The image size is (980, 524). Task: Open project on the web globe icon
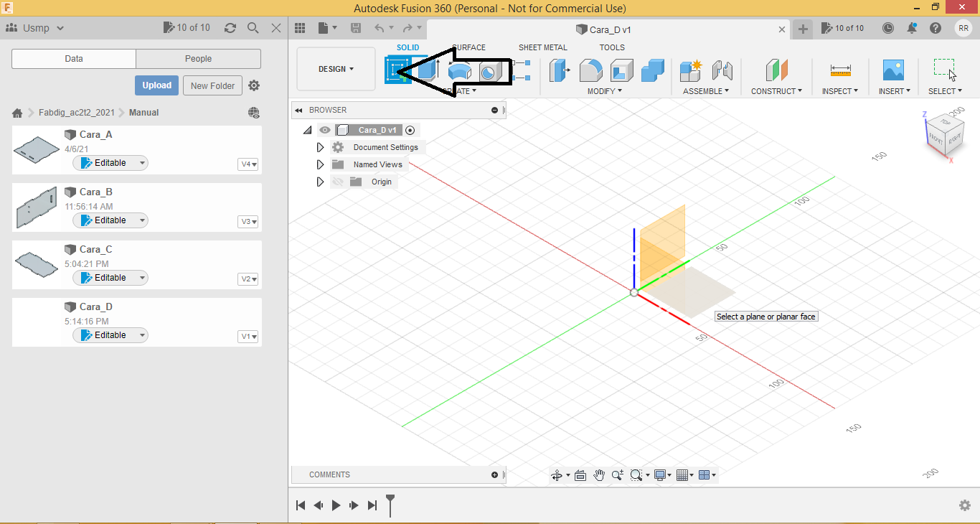click(254, 113)
